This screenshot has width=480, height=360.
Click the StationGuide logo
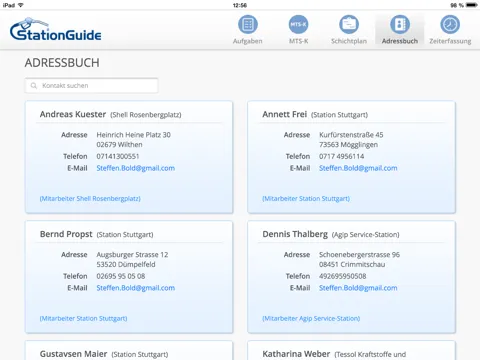click(x=56, y=29)
